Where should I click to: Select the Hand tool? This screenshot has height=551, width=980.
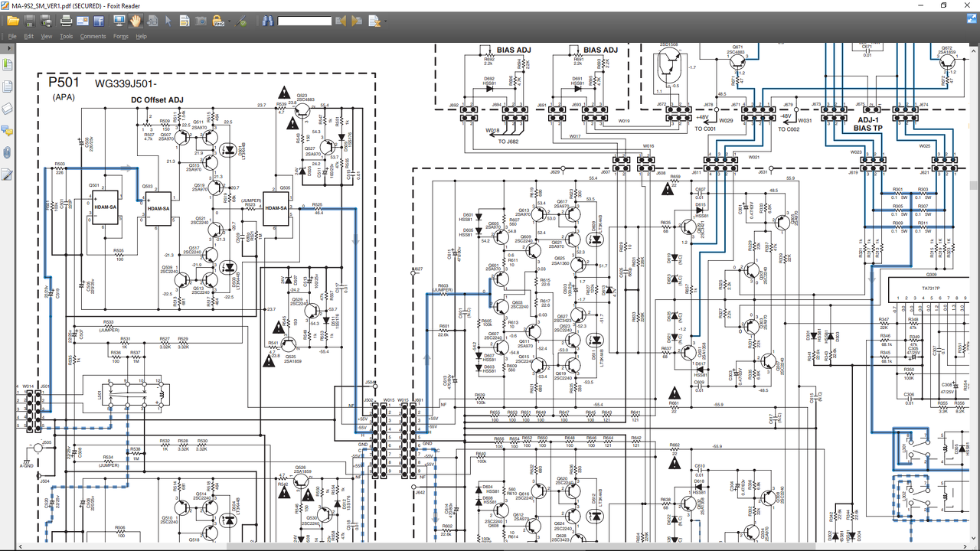point(136,21)
